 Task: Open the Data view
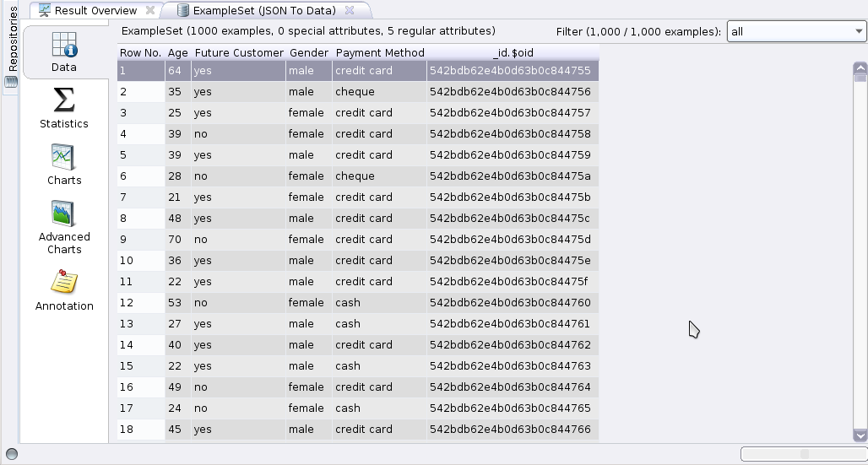(x=64, y=51)
